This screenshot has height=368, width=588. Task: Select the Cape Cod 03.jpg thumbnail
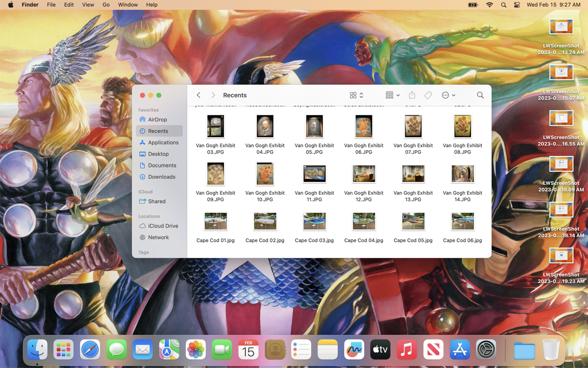(x=314, y=221)
